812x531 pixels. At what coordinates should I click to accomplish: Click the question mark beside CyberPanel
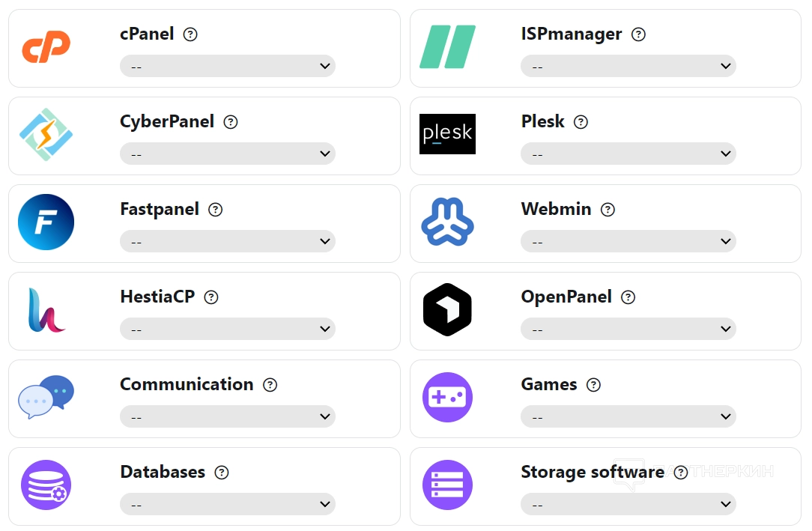pyautogui.click(x=231, y=122)
